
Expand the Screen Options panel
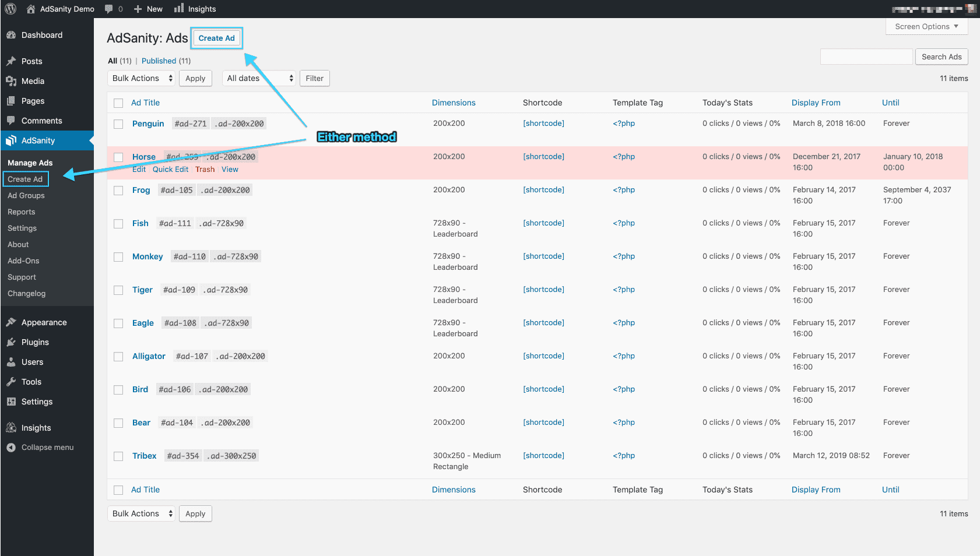[926, 26]
